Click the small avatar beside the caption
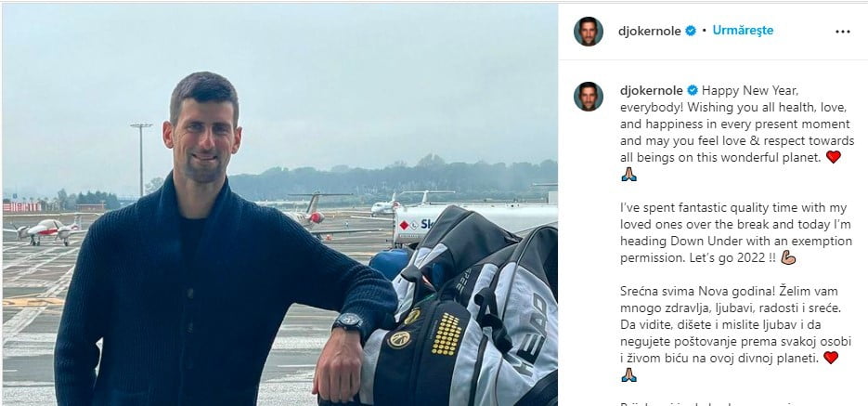868x406 pixels. [x=588, y=97]
